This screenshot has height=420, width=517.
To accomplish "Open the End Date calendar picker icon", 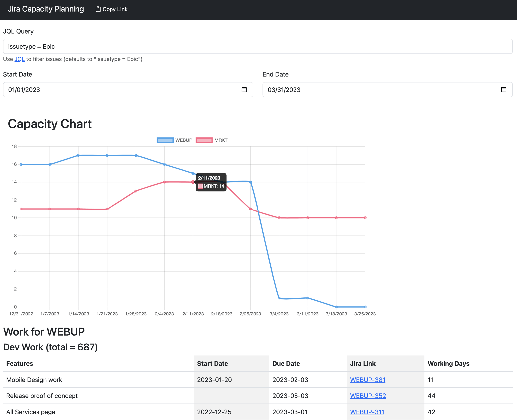I will pyautogui.click(x=503, y=90).
